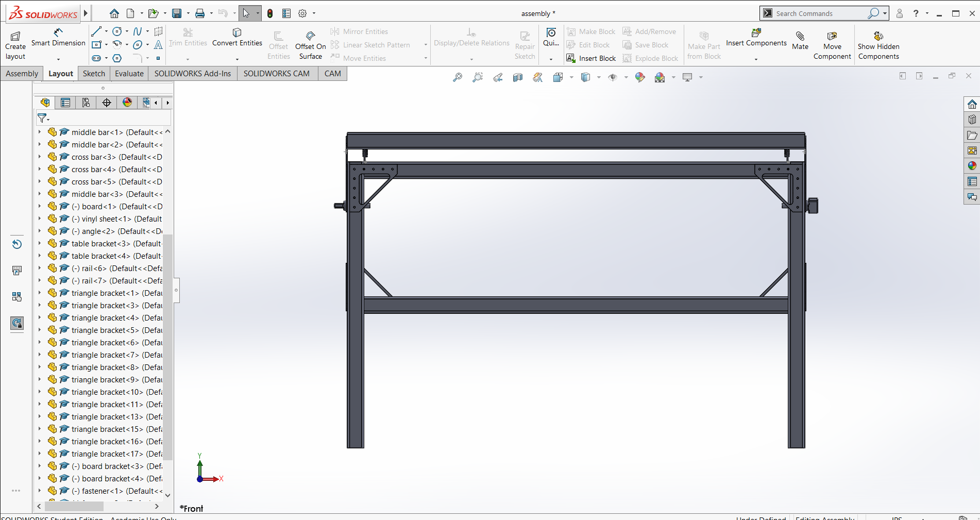This screenshot has height=520, width=980.
Task: Switch to the Evaluate tab
Action: (129, 74)
